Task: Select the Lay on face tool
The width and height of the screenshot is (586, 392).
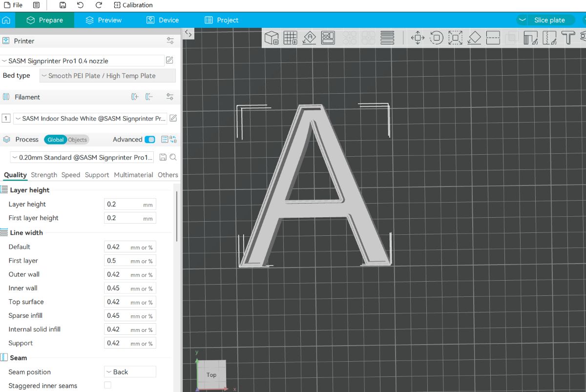Action: pos(474,38)
